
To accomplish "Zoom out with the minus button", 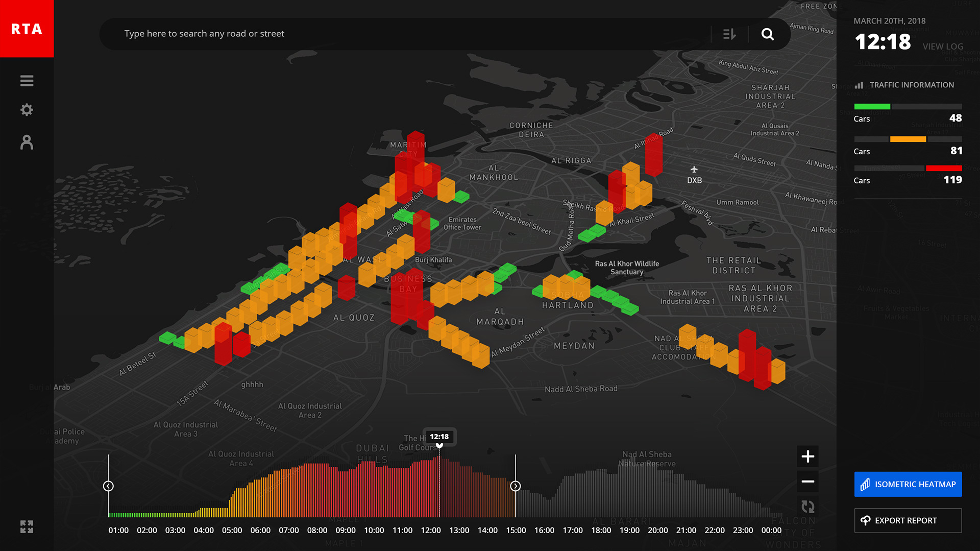I will (807, 481).
